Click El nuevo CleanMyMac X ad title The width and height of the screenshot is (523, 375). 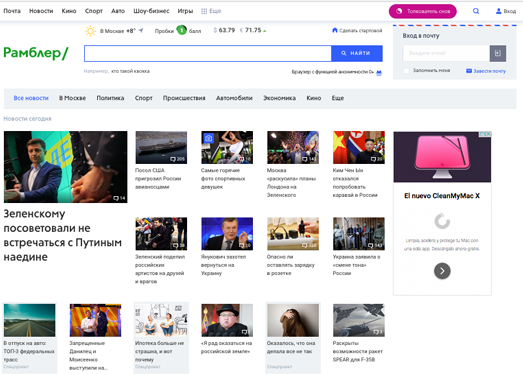tap(442, 196)
